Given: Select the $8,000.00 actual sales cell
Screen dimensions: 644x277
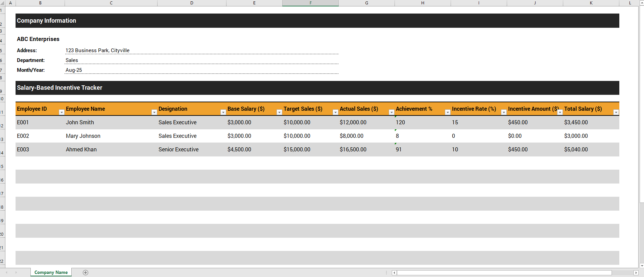Looking at the screenshot, I should (366, 136).
